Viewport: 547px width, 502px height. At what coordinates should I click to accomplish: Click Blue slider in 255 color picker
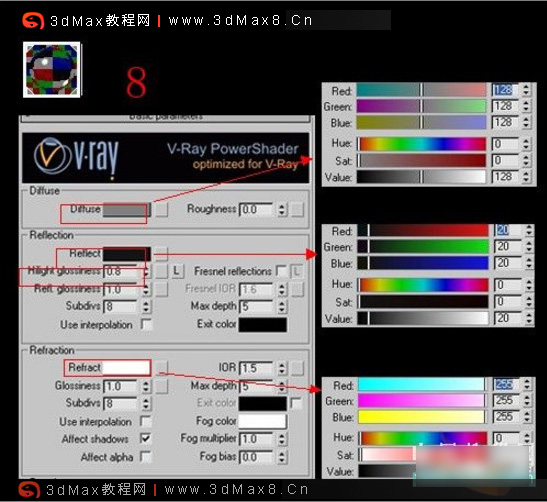click(x=422, y=417)
